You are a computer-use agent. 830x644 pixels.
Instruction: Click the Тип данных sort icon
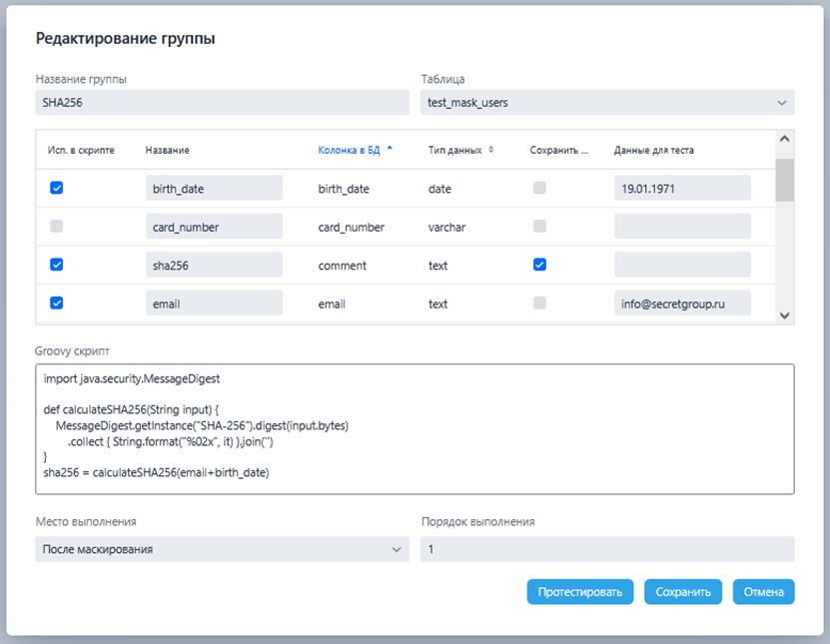pyautogui.click(x=490, y=150)
